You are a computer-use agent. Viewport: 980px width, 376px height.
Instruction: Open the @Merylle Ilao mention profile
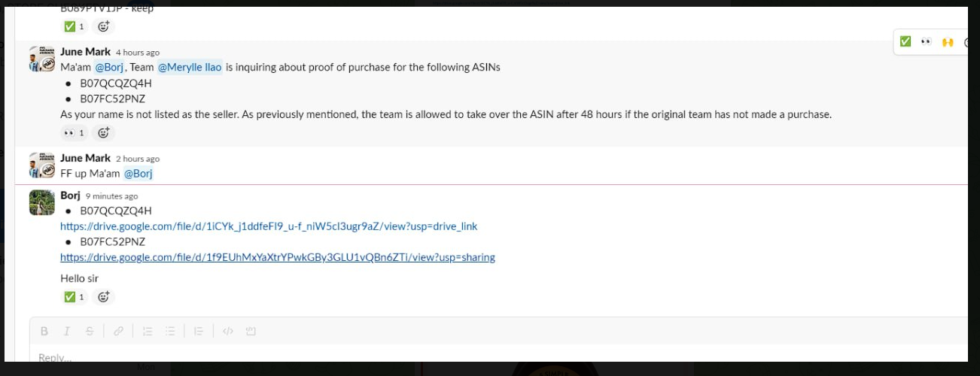click(190, 67)
